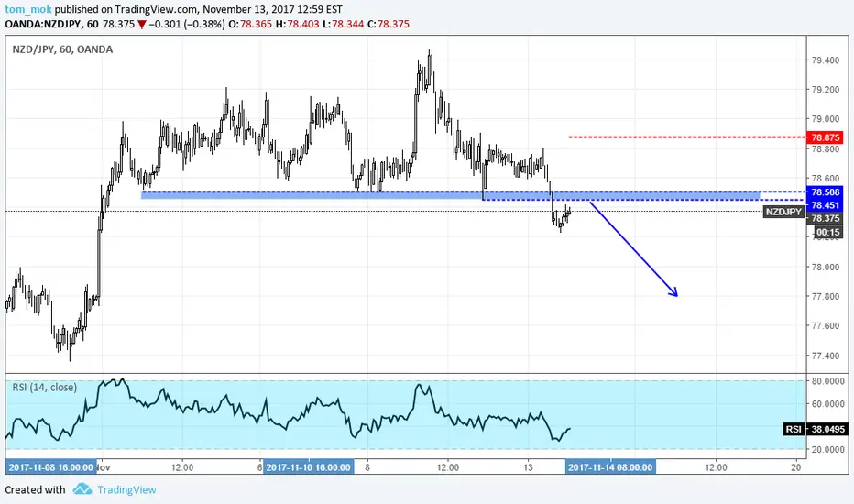Click the "20" label at time axis end

795,467
